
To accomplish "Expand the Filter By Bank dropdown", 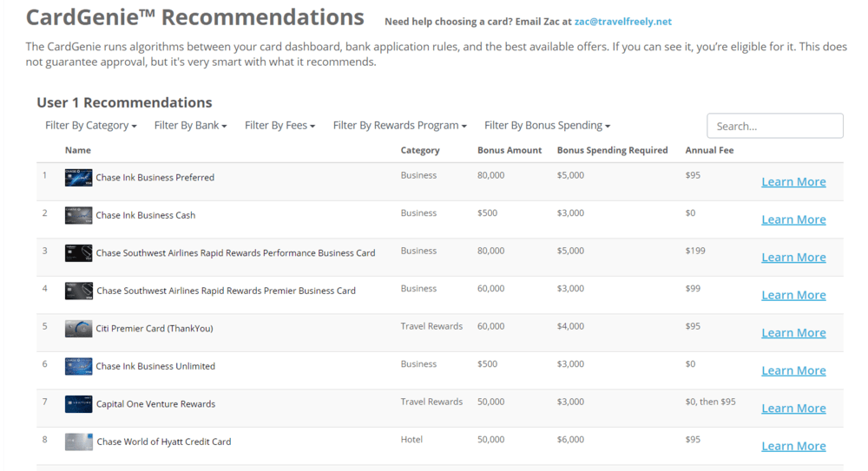I will pyautogui.click(x=190, y=126).
